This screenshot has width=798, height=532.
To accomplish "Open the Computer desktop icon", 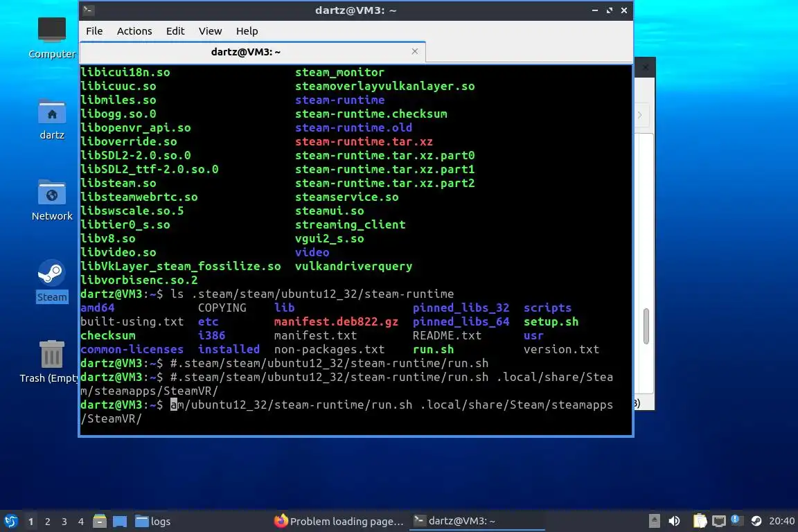I will [52, 37].
